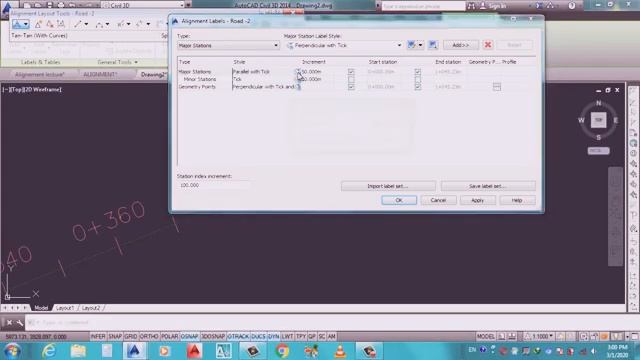Click style picker icon in Major Stations row
The width and height of the screenshot is (640, 360).
pyautogui.click(x=298, y=71)
